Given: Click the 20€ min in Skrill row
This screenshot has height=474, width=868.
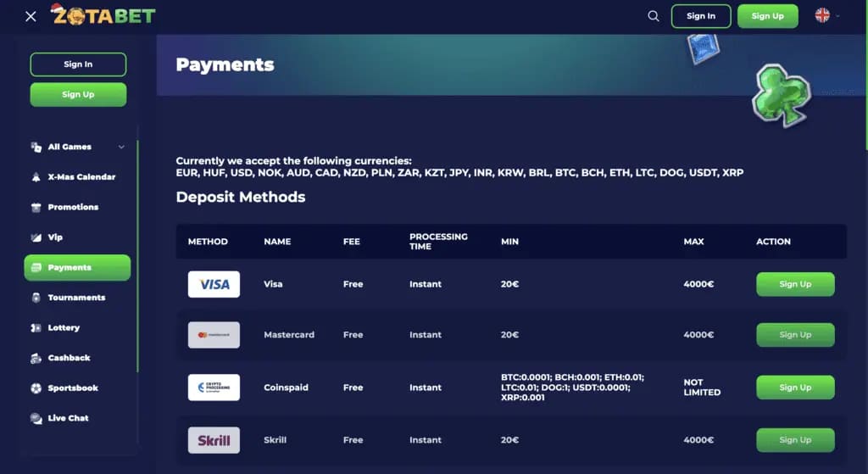Looking at the screenshot, I should 509,440.
